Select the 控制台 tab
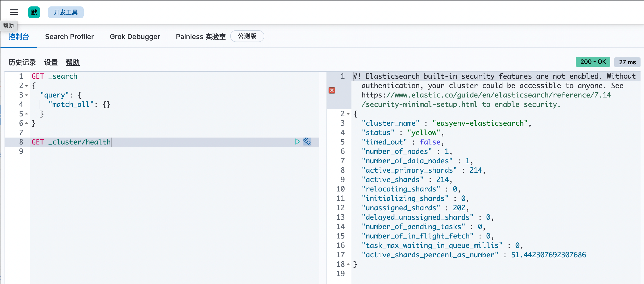Image resolution: width=644 pixels, height=284 pixels. (19, 37)
